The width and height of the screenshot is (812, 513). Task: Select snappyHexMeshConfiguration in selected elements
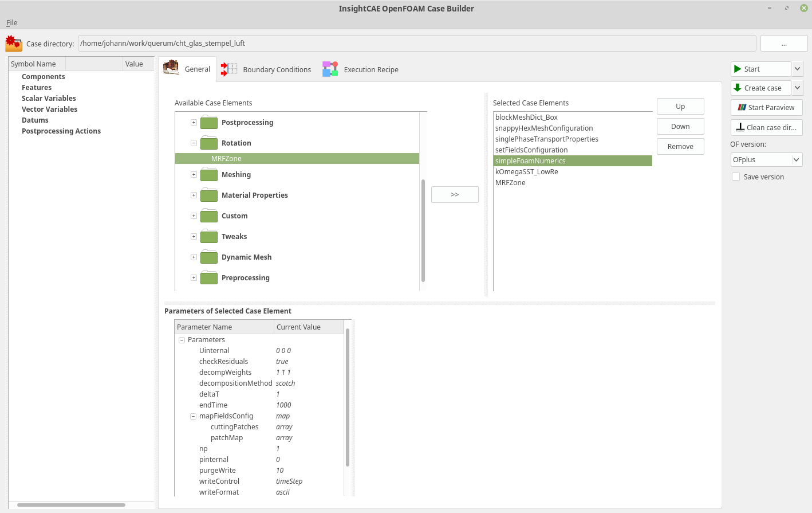(573, 128)
